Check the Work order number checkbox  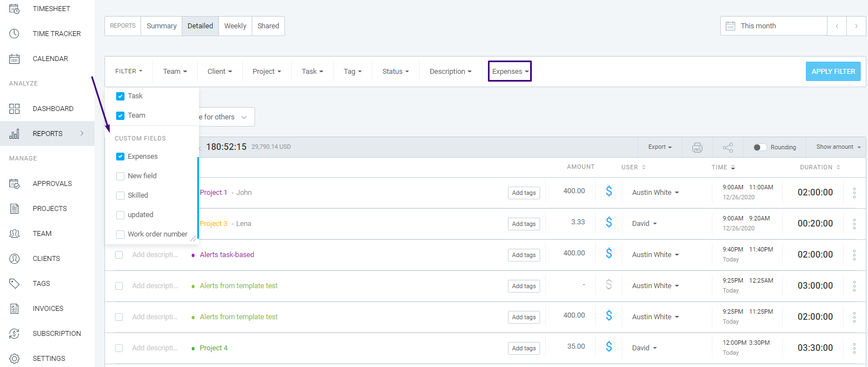(x=120, y=234)
